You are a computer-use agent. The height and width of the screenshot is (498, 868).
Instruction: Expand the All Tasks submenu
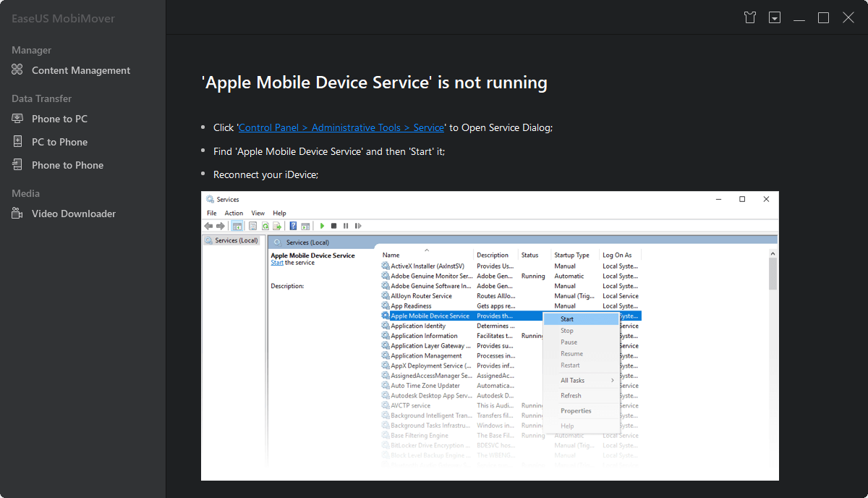click(569, 379)
